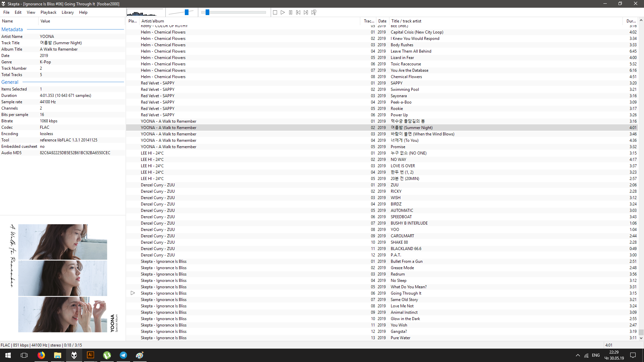
Task: Click the Stop playback button
Action: pyautogui.click(x=275, y=12)
